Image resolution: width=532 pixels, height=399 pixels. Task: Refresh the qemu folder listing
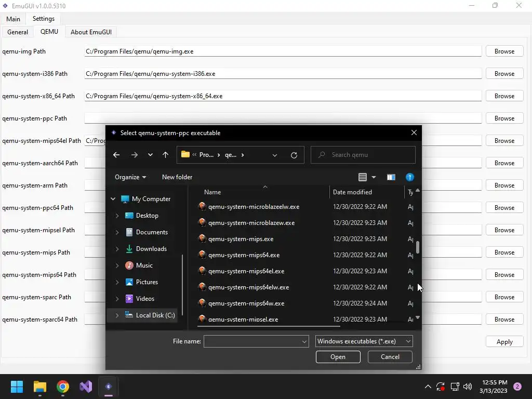coord(294,155)
